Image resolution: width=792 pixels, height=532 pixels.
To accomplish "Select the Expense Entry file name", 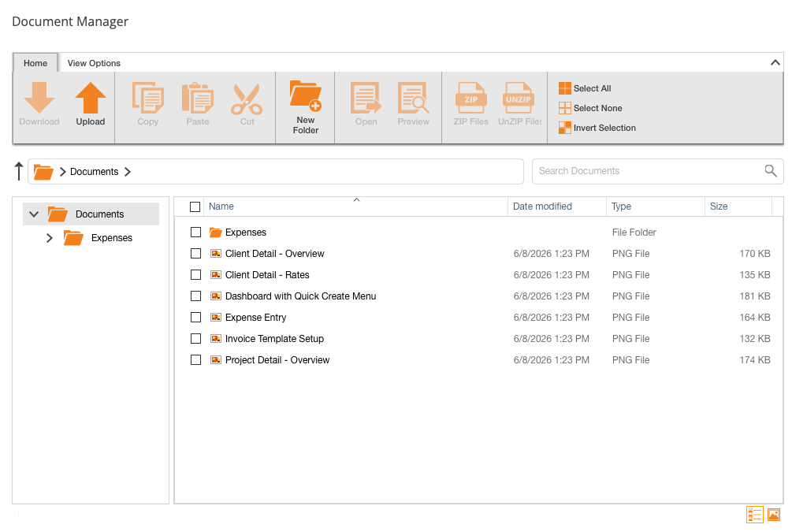I will [255, 318].
